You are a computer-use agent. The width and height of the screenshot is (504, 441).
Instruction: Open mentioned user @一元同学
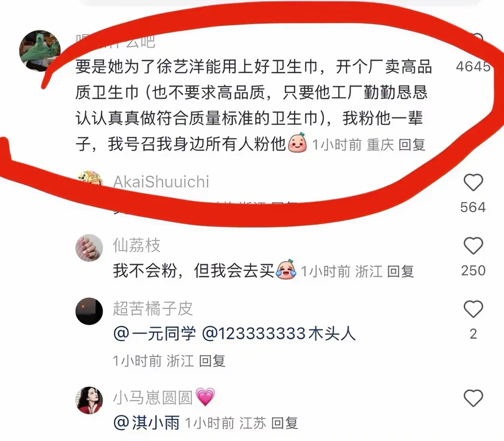154,334
